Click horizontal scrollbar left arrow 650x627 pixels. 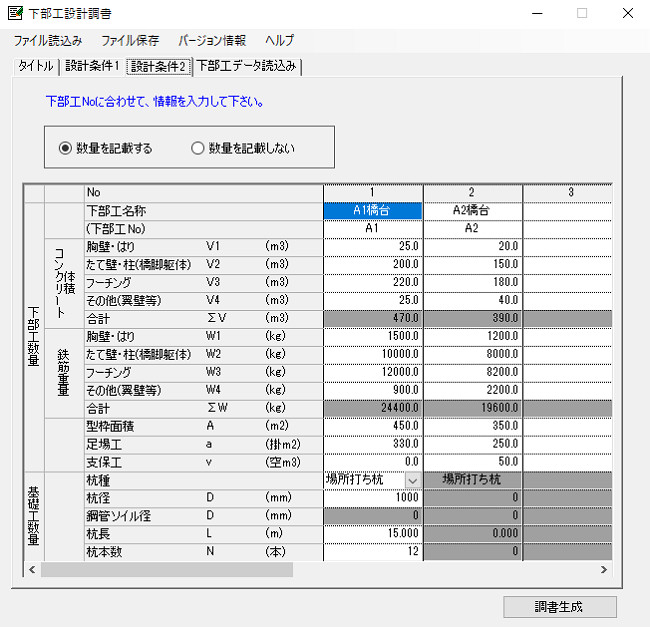coord(32,570)
